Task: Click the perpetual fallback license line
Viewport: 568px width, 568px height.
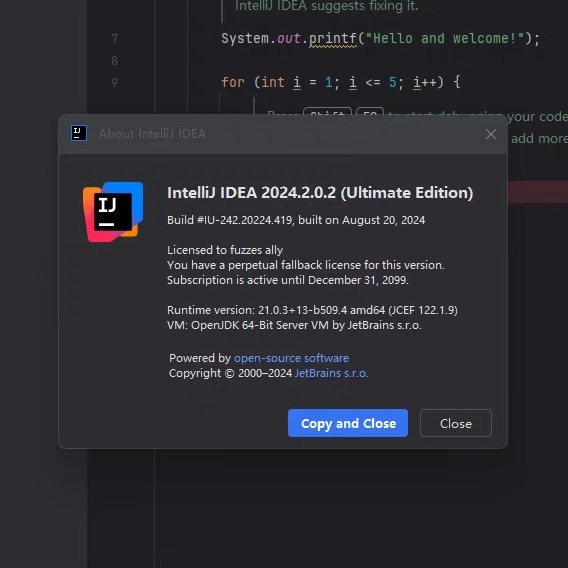Action: click(306, 265)
